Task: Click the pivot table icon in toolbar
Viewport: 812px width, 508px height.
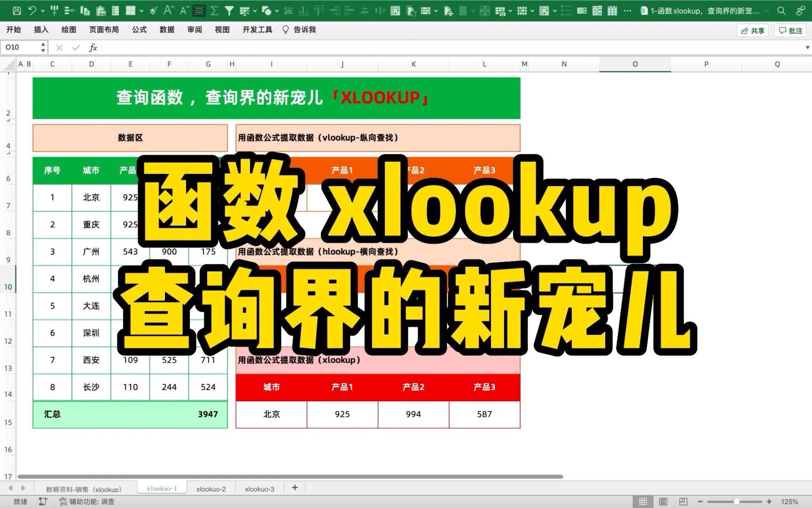Action: [x=395, y=11]
